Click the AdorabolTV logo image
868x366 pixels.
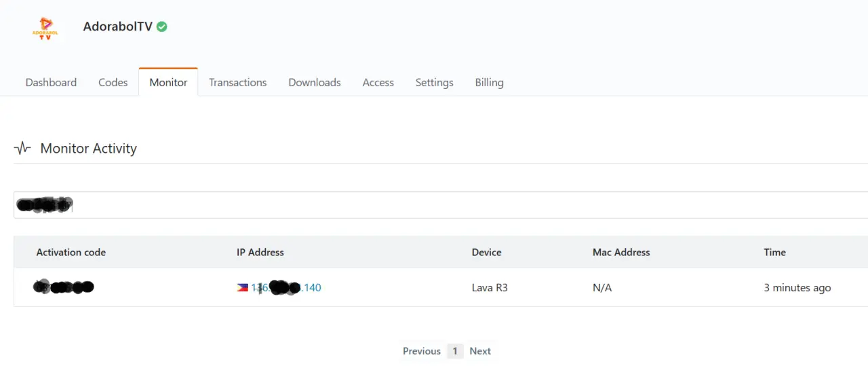tap(45, 28)
